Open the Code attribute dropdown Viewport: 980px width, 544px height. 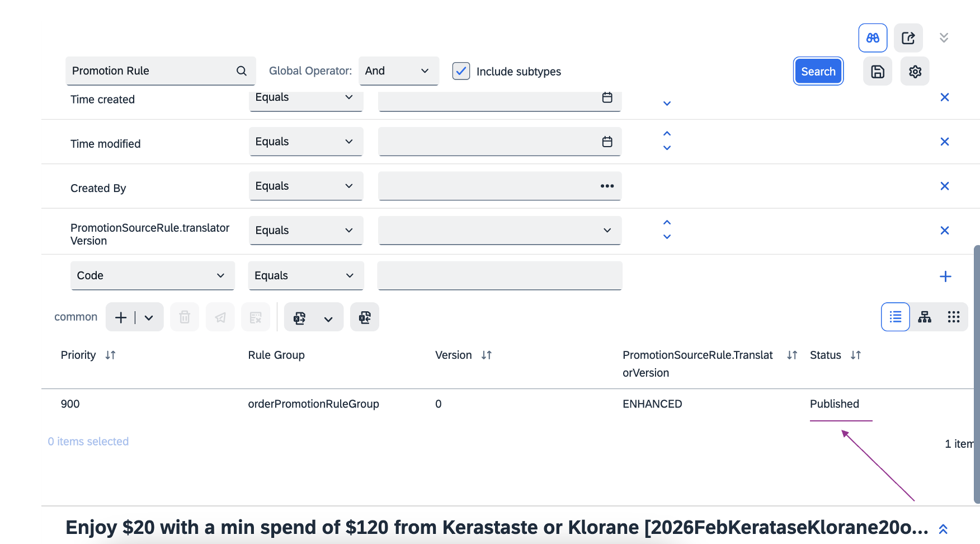pos(152,275)
